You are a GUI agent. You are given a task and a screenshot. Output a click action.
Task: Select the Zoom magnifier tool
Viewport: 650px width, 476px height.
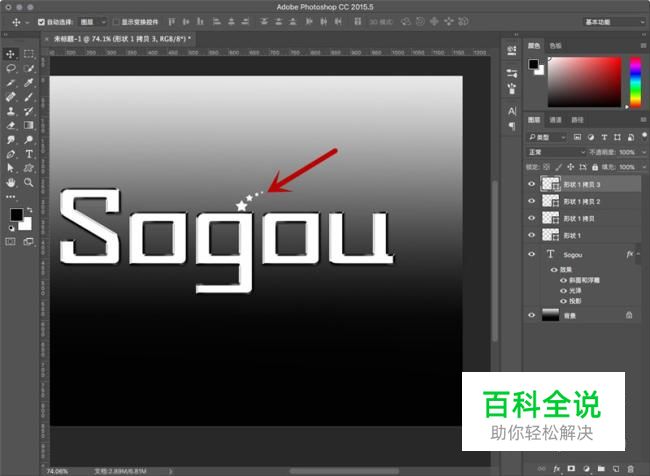[x=29, y=182]
